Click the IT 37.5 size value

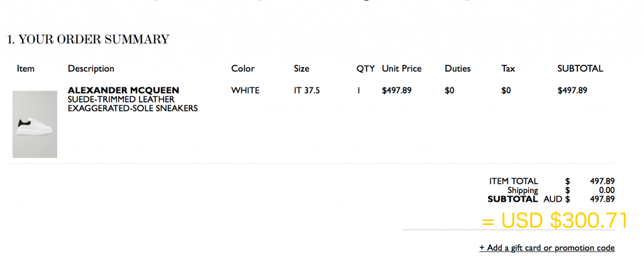(x=306, y=91)
